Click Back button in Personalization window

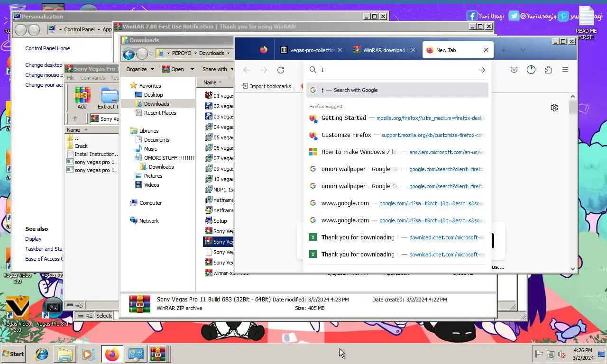(x=20, y=30)
